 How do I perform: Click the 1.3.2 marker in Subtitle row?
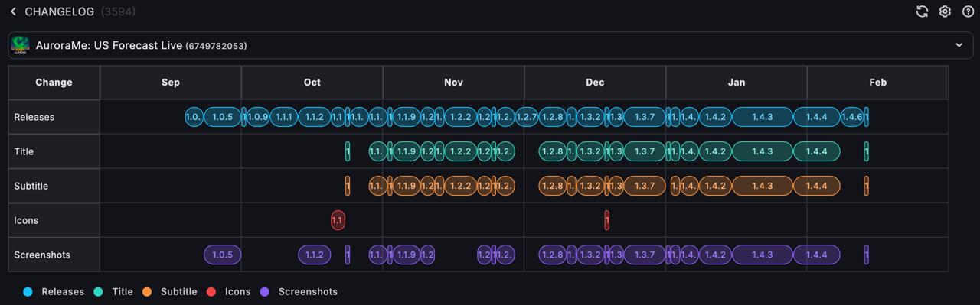(590, 186)
